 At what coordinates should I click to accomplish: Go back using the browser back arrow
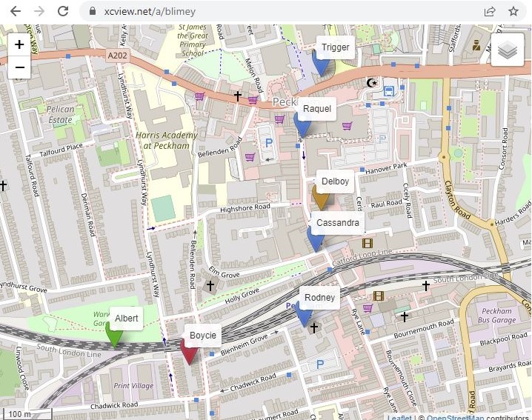coord(16,11)
